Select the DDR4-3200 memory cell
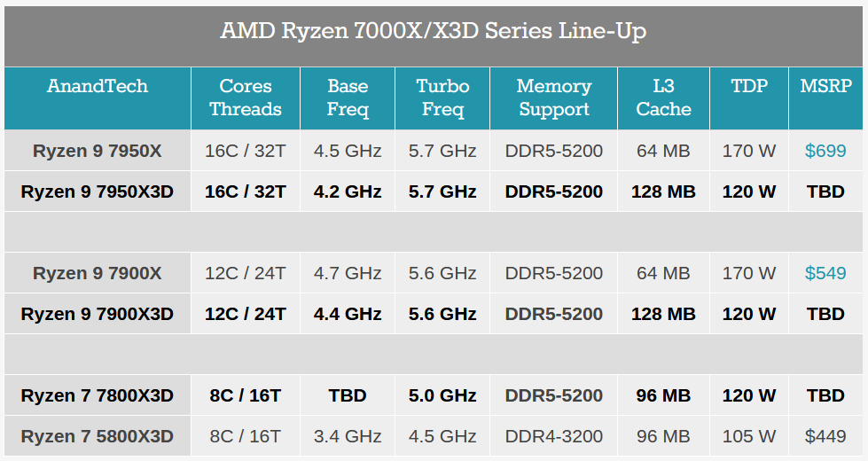The width and height of the screenshot is (868, 461). coord(554,436)
